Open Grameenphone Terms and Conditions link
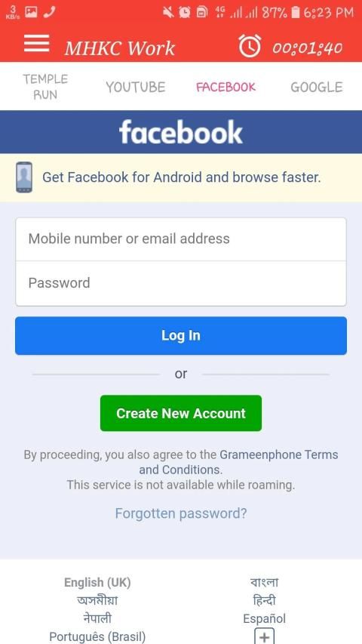Screen dimensions: 362x644 click(x=238, y=462)
